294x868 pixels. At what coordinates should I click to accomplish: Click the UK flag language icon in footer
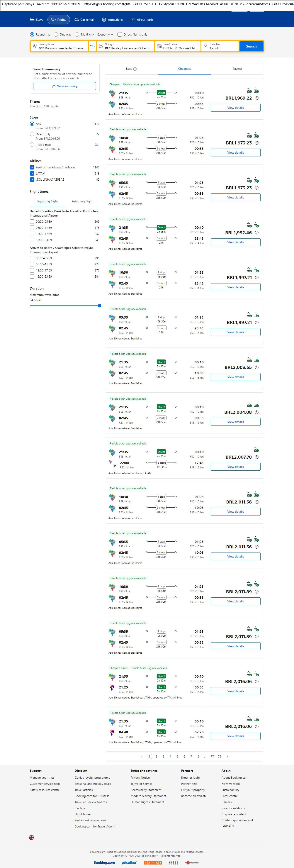(32, 837)
